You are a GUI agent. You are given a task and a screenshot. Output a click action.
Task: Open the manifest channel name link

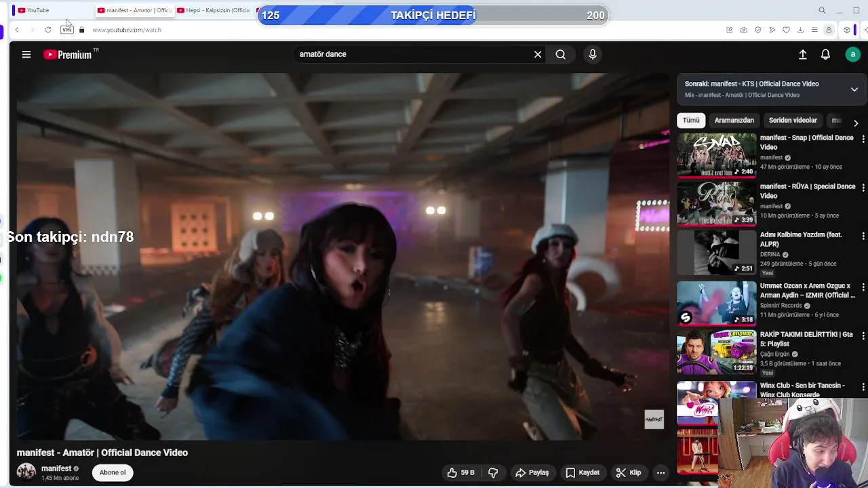point(56,468)
